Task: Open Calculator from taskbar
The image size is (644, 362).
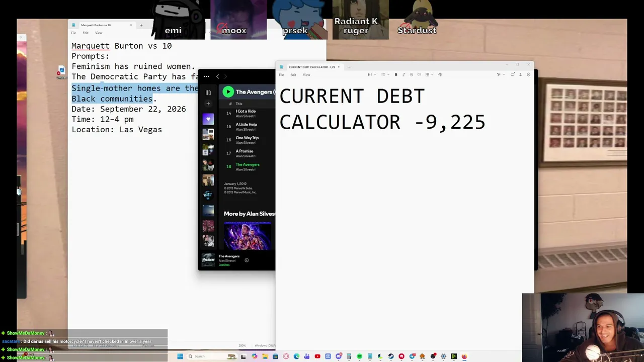Action: 349,356
